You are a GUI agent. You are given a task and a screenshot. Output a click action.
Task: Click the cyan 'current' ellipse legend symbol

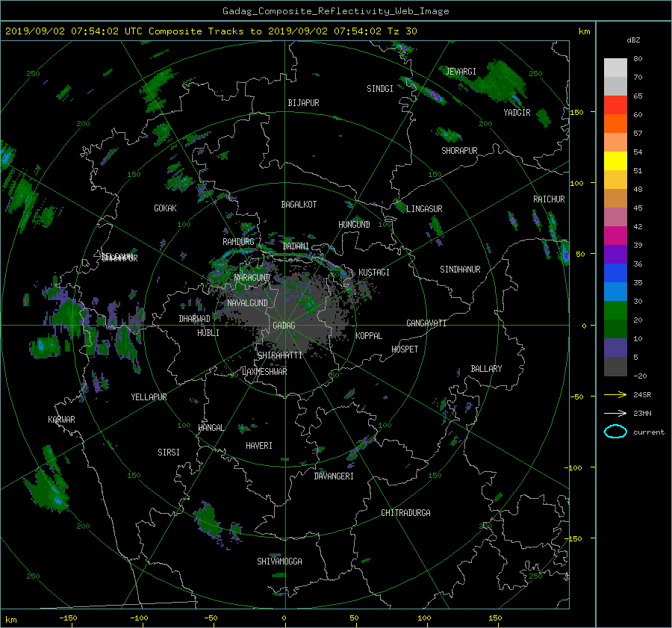[615, 432]
